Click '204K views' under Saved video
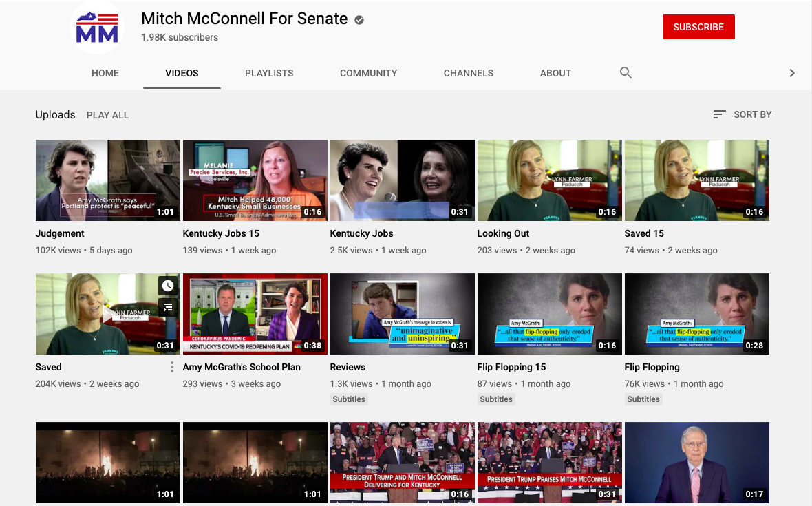The width and height of the screenshot is (812, 506). (58, 383)
